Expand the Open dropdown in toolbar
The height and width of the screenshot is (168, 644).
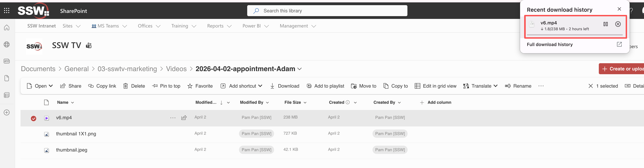click(51, 86)
